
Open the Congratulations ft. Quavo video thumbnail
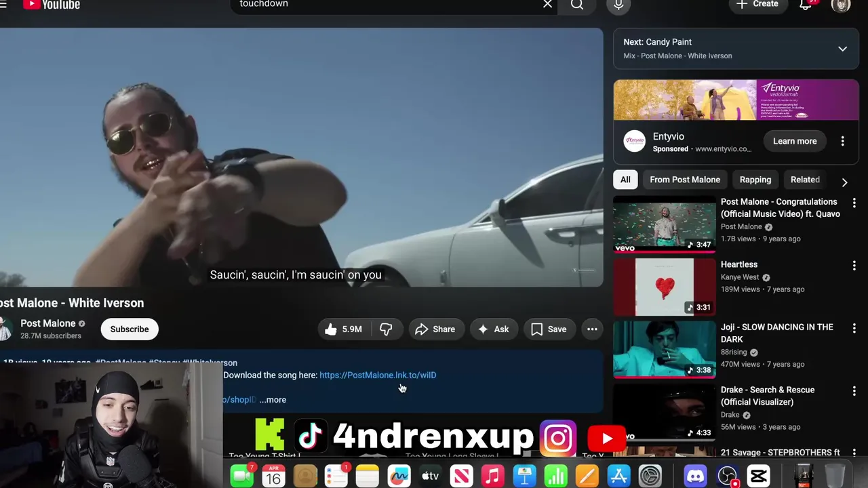(x=665, y=224)
